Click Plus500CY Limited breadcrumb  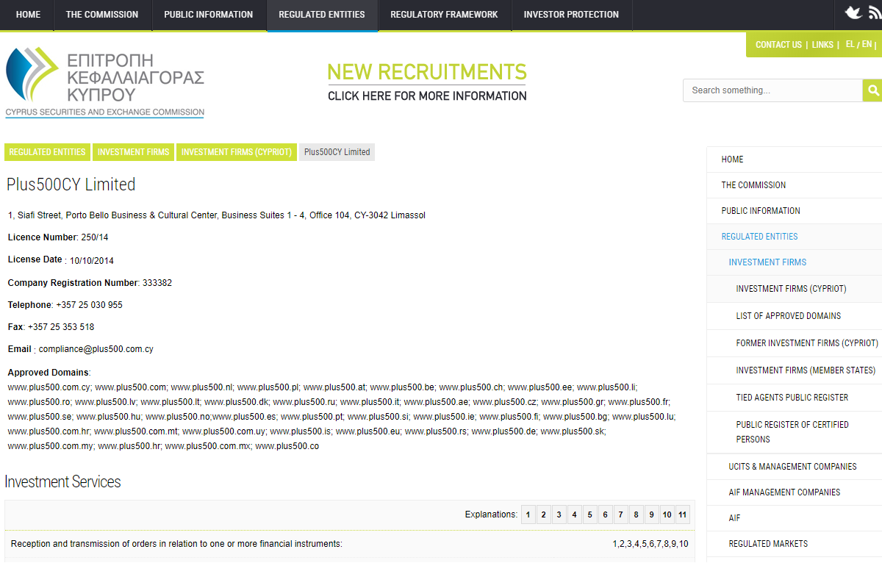pyautogui.click(x=337, y=152)
